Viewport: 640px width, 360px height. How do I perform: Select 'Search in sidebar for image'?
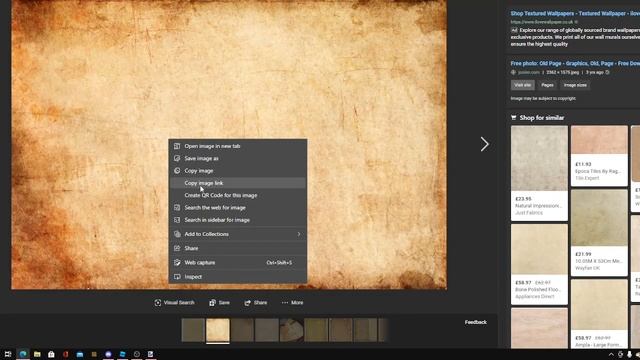pos(238,220)
